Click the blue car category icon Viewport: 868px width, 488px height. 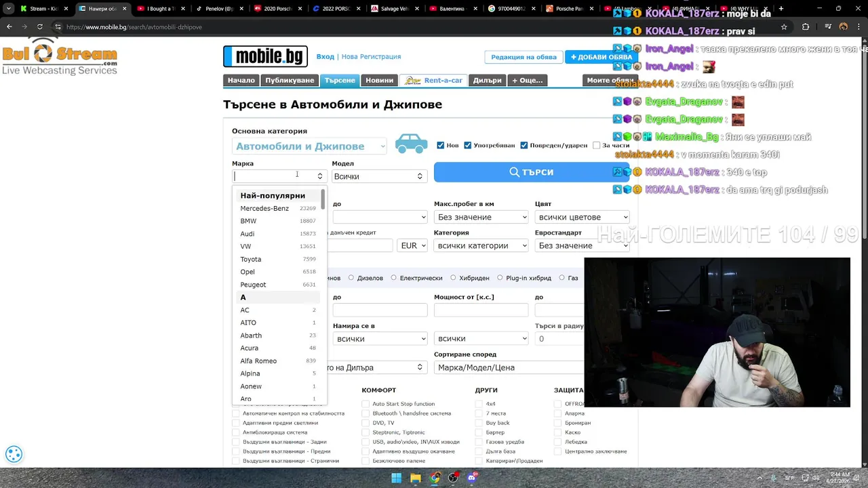click(x=411, y=143)
